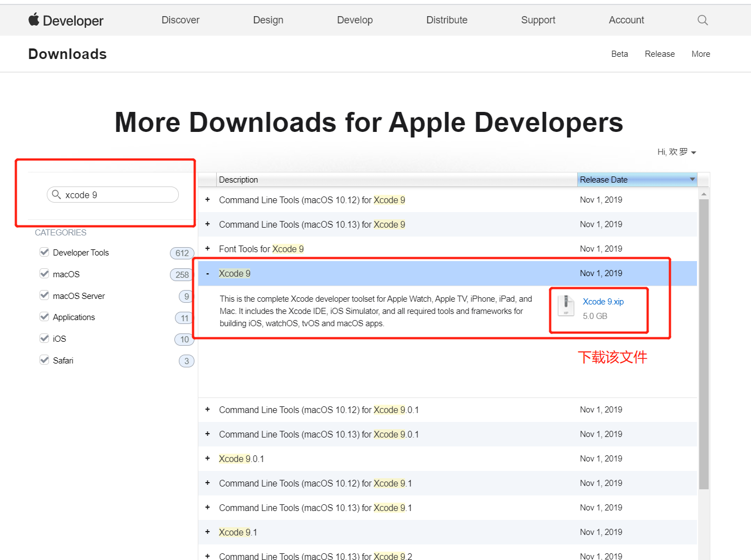Click the 5.0 GB file size text
This screenshot has height=560, width=751.
(595, 316)
